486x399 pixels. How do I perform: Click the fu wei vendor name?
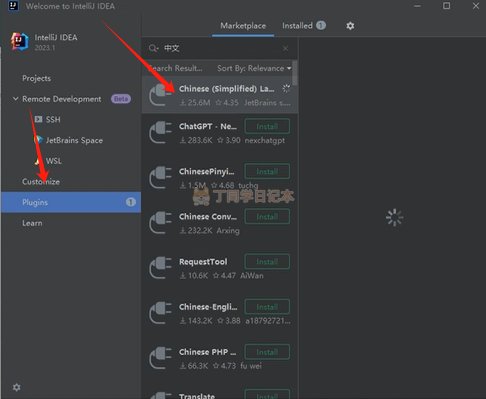(x=251, y=366)
